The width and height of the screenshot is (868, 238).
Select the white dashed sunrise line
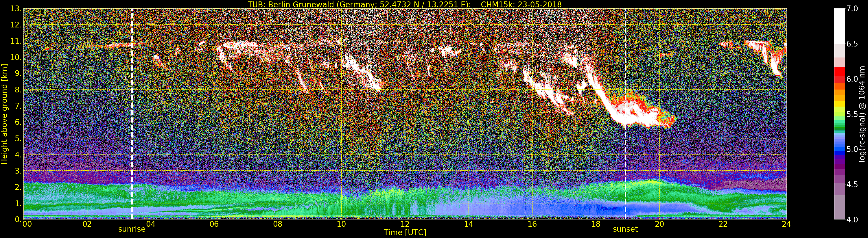(132, 114)
